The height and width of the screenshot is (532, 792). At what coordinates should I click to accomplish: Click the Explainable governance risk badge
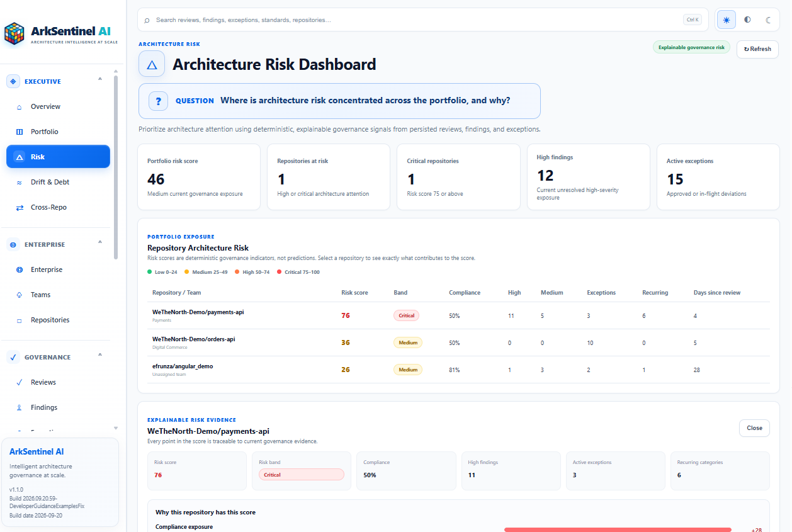click(691, 47)
